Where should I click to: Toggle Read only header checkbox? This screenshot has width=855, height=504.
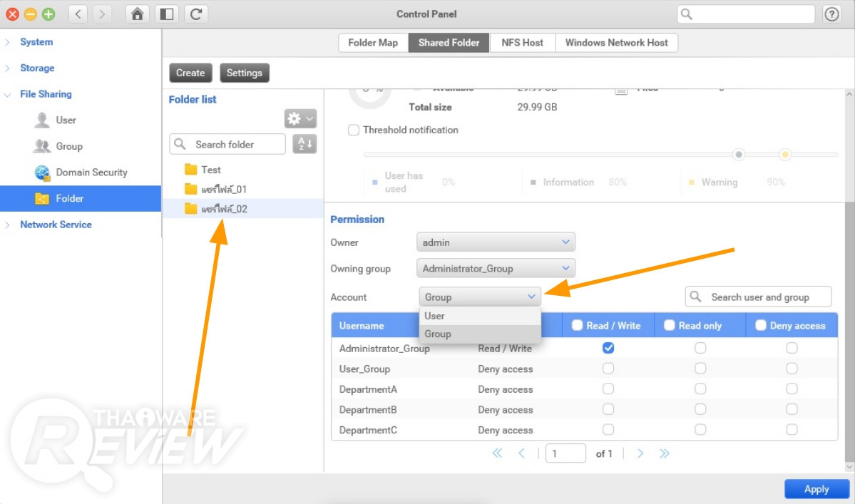(x=669, y=325)
